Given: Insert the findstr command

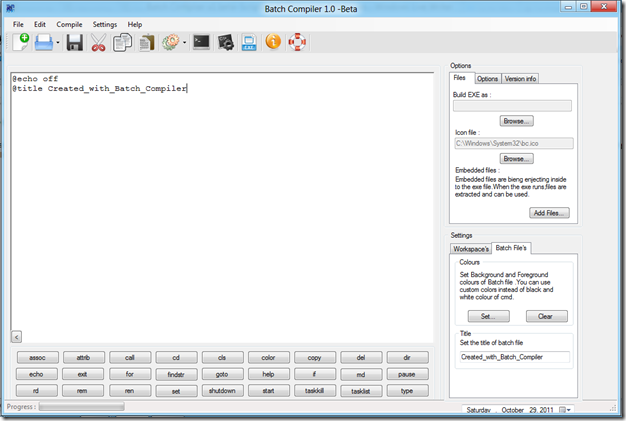Looking at the screenshot, I should (176, 374).
